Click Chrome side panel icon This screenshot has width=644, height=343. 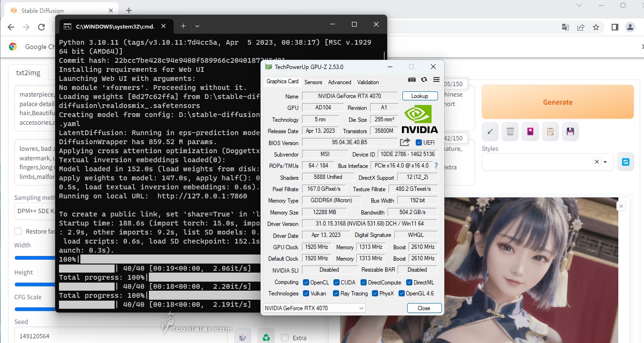615,27
